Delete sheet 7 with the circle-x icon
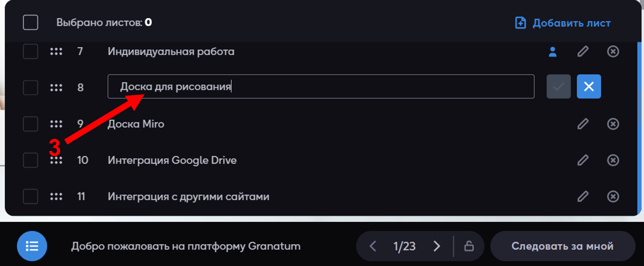 (613, 52)
